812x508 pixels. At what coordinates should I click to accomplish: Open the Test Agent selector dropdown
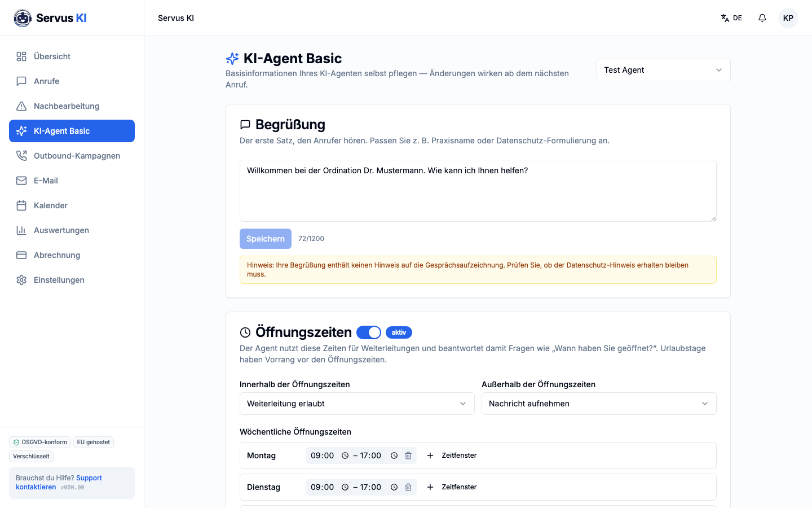(x=663, y=70)
